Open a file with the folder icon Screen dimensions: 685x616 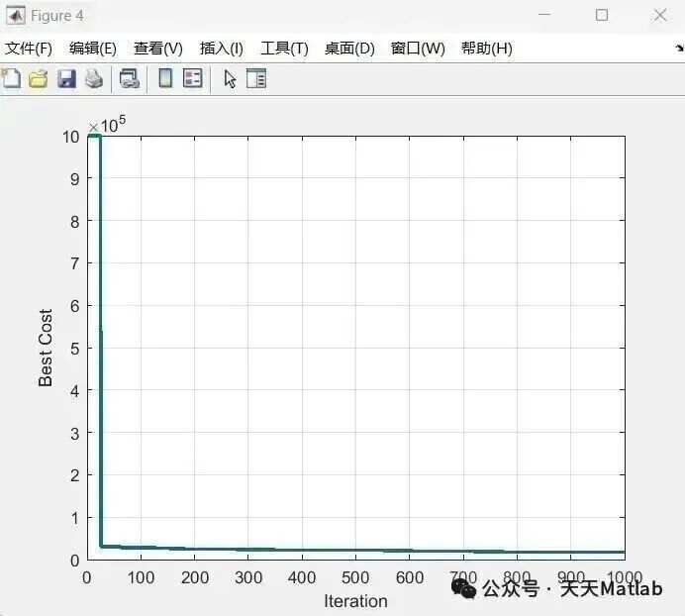click(x=39, y=78)
